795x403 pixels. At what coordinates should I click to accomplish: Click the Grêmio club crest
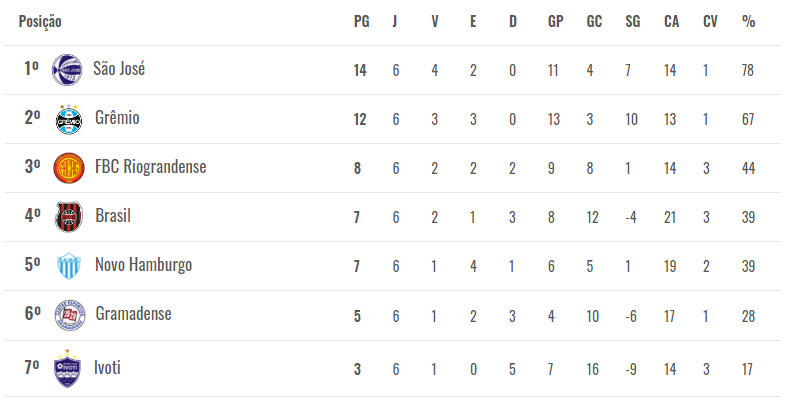tap(68, 120)
